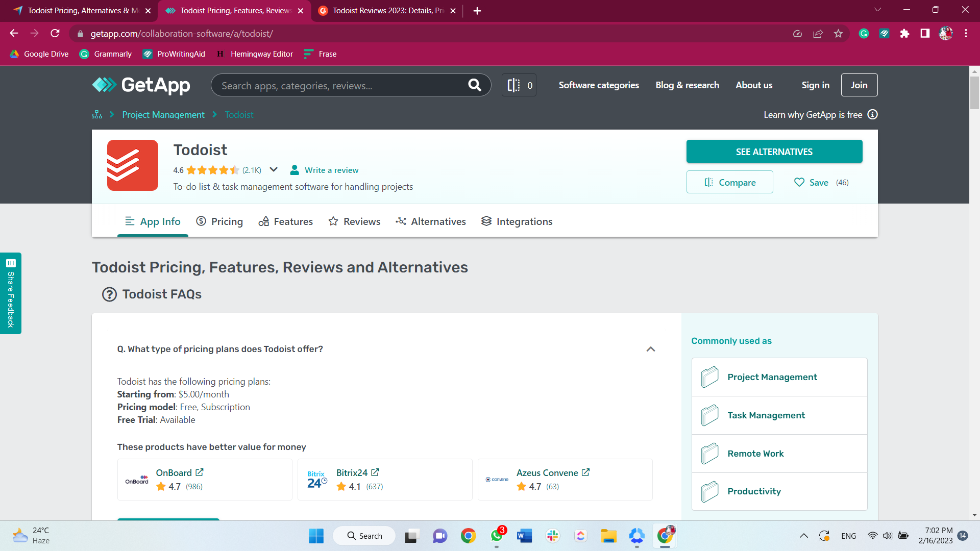Toggle the Save heart for Todoist
This screenshot has width=980, height=551.
point(800,182)
